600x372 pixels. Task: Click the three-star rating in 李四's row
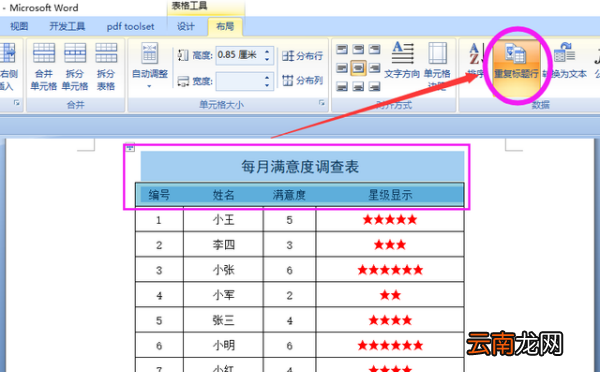coord(390,245)
